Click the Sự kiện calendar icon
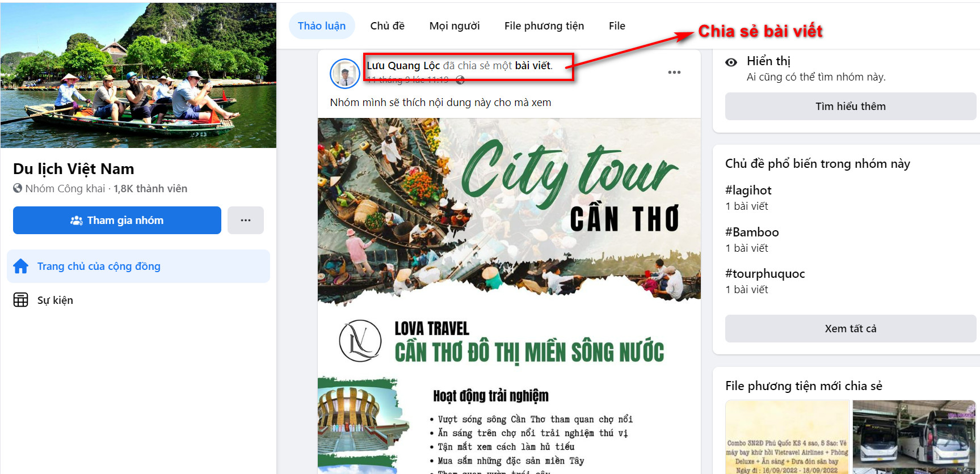This screenshot has width=980, height=474. coord(21,300)
